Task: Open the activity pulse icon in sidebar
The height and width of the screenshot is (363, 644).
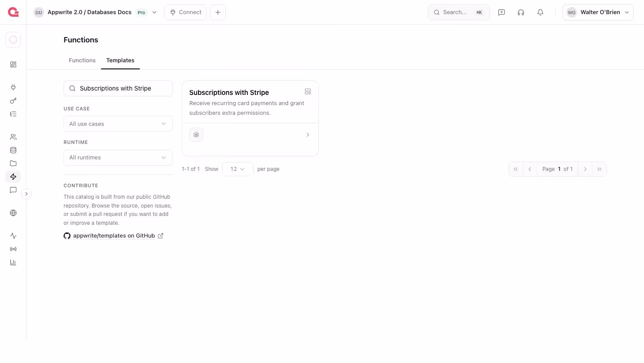Action: coord(13,236)
